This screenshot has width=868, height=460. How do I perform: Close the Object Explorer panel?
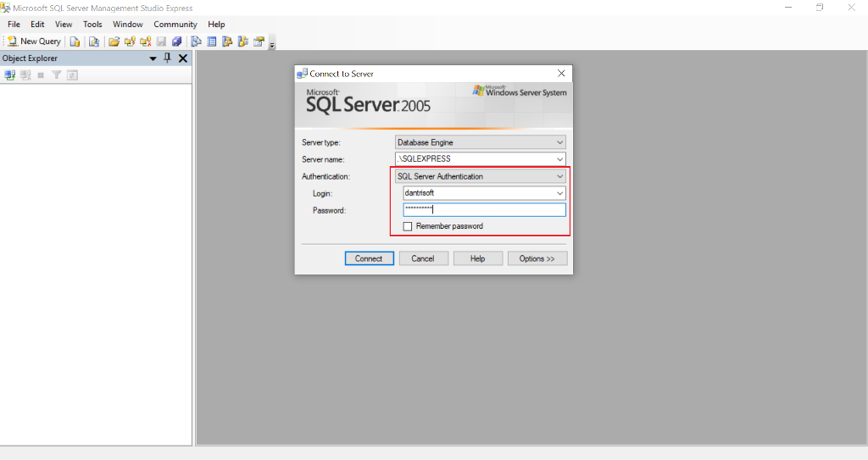point(183,58)
